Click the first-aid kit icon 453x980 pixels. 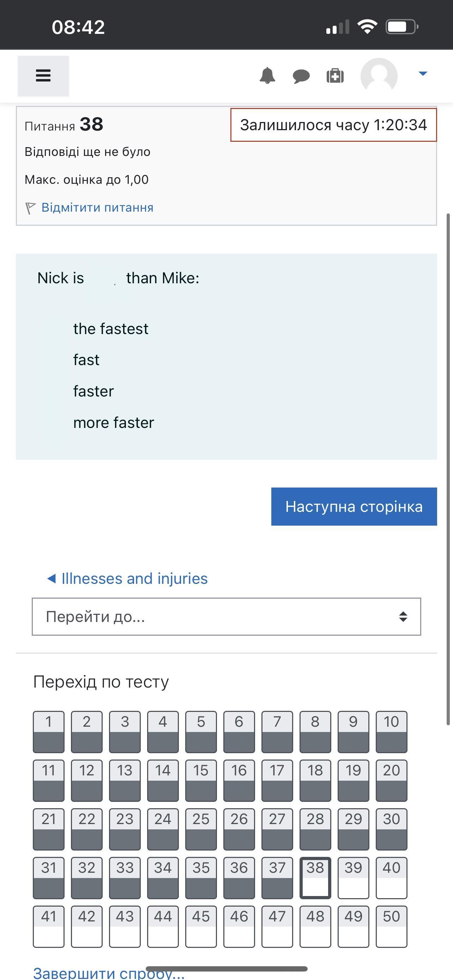tap(335, 76)
